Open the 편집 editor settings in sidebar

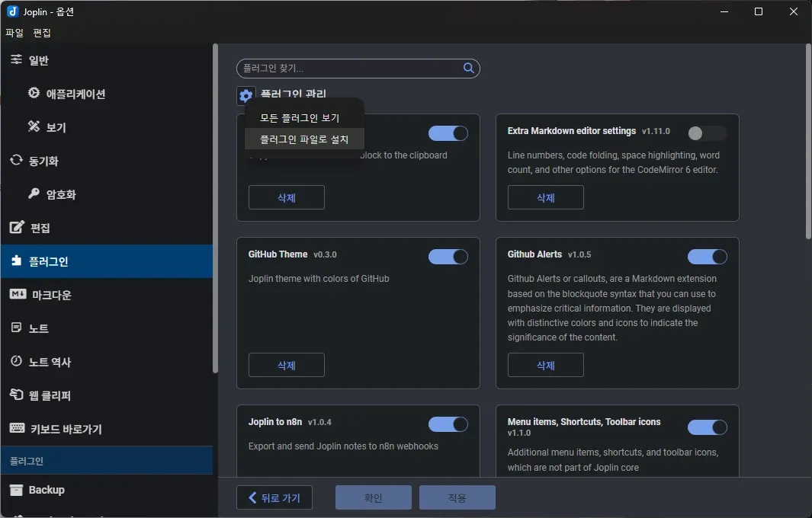point(106,228)
